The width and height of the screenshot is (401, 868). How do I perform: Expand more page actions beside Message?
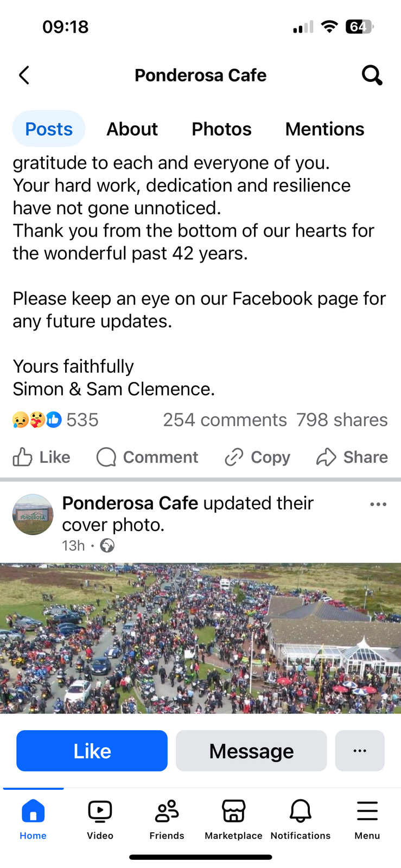[x=360, y=751]
